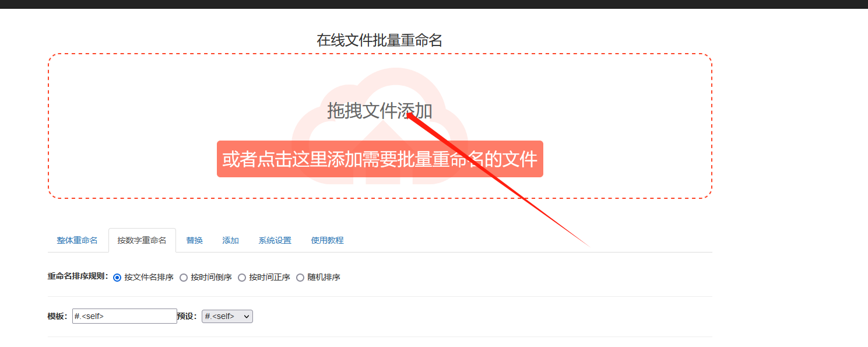
Task: Open the 整体重命名 tab
Action: coord(77,240)
